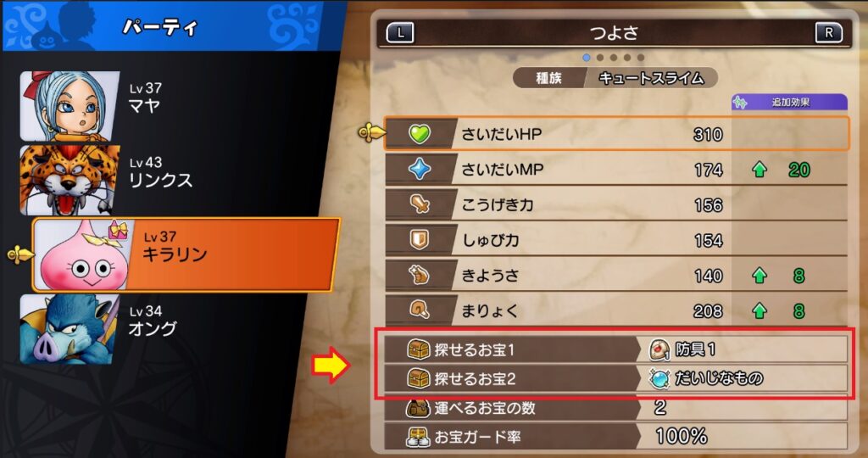Click the shield しゅび力 icon
The height and width of the screenshot is (458, 868).
click(420, 240)
